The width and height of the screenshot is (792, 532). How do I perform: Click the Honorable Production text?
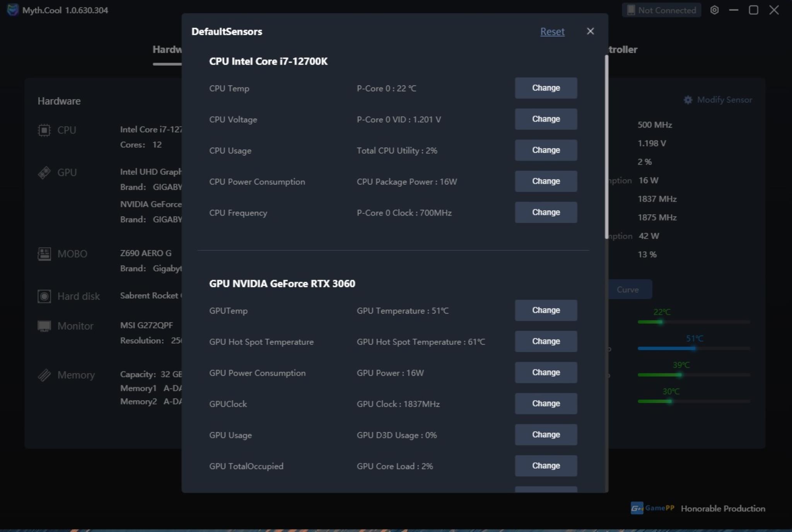(x=723, y=508)
